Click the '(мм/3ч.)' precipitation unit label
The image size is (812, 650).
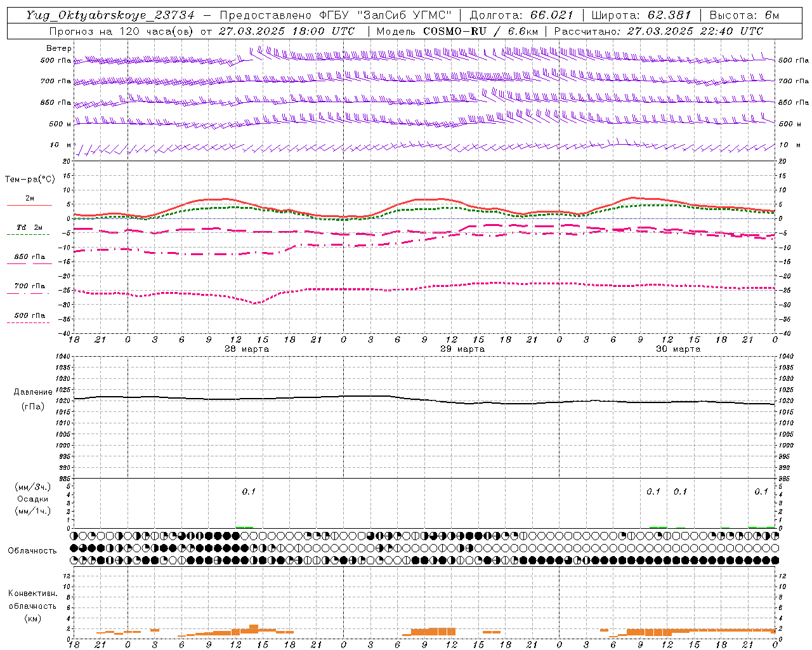pyautogui.click(x=33, y=487)
